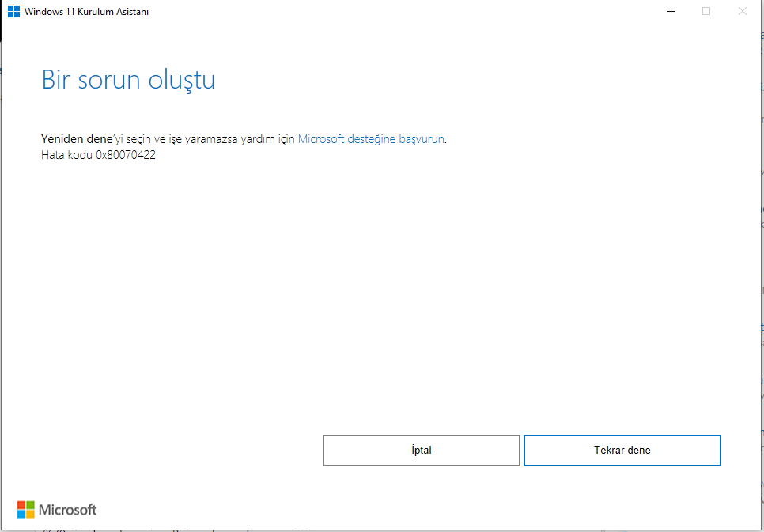The width and height of the screenshot is (764, 532).
Task: Click the window title 'Windows 11 Kurulum Asistanı'
Action: coord(86,12)
